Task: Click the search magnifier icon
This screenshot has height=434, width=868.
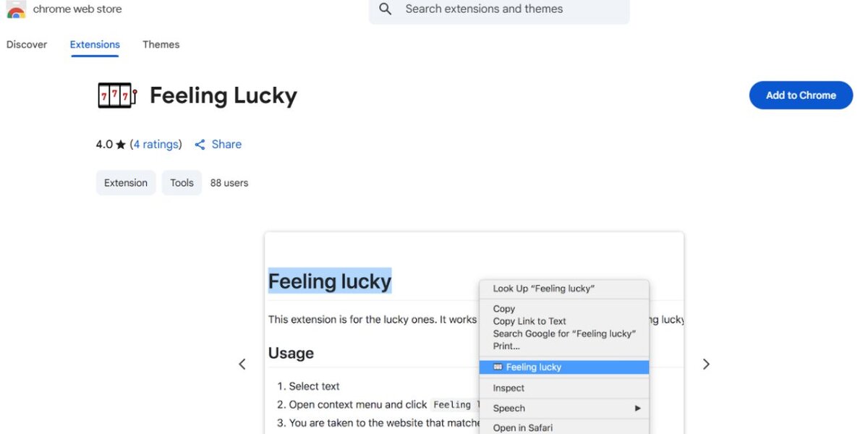Action: click(385, 9)
